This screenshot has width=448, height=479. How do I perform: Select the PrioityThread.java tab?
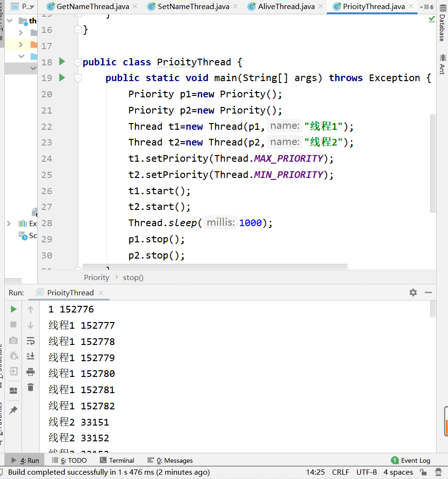(374, 6)
